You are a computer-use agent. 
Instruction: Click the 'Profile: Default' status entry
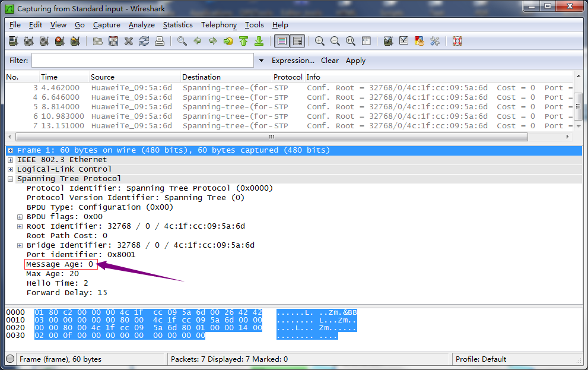pyautogui.click(x=481, y=359)
